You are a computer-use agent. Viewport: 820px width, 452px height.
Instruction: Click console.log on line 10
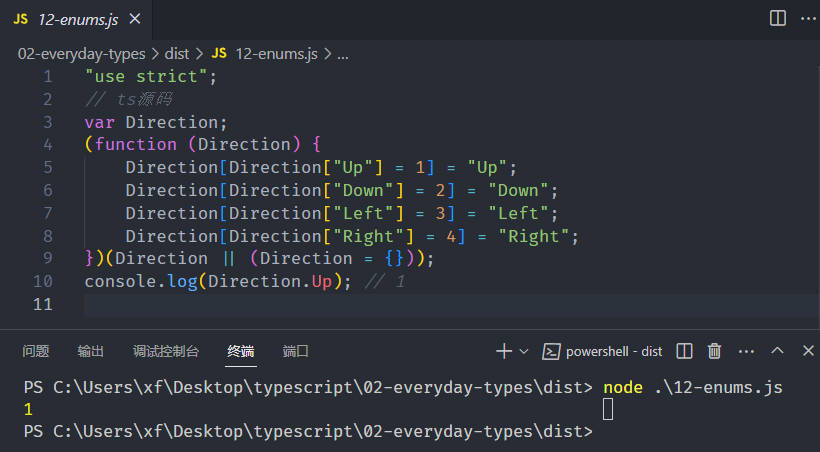click(141, 281)
